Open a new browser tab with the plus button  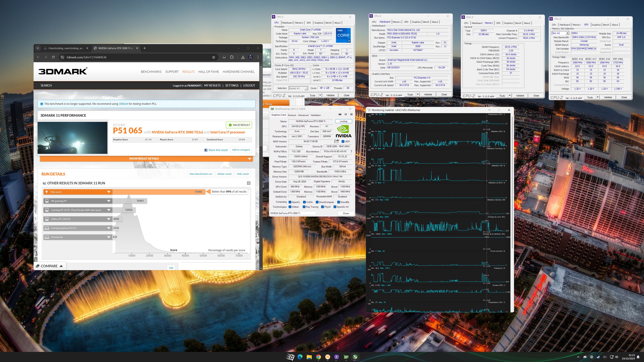(145, 48)
